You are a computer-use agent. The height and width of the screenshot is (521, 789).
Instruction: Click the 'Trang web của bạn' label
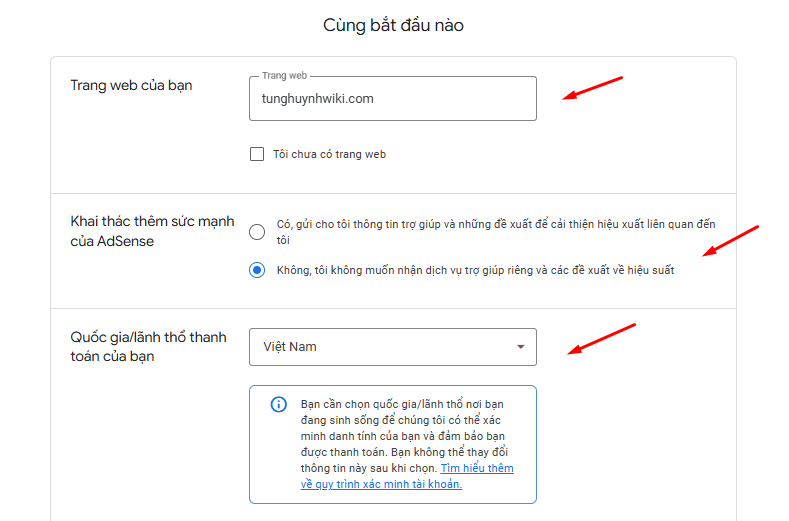[x=131, y=85]
